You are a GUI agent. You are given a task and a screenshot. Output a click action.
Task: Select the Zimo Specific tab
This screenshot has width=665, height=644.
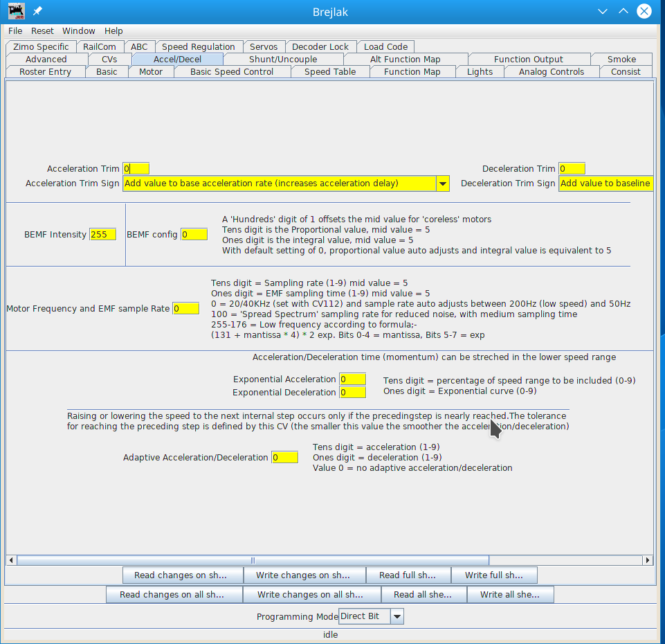41,47
